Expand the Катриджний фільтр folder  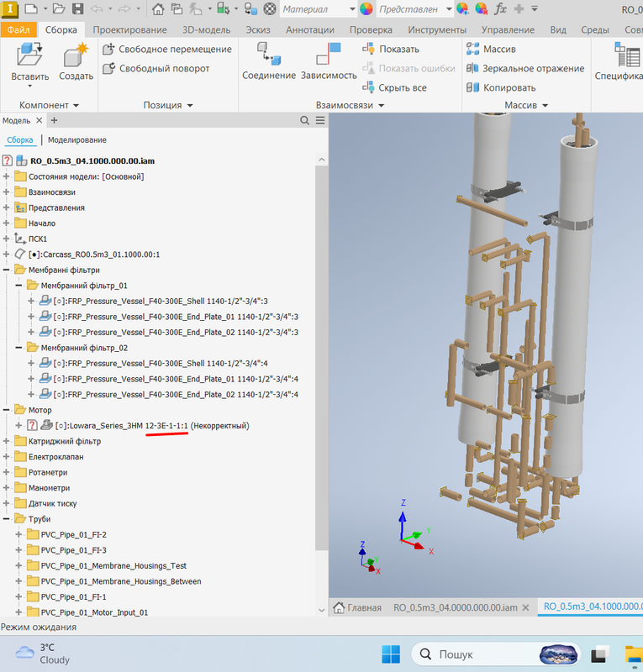(x=6, y=442)
